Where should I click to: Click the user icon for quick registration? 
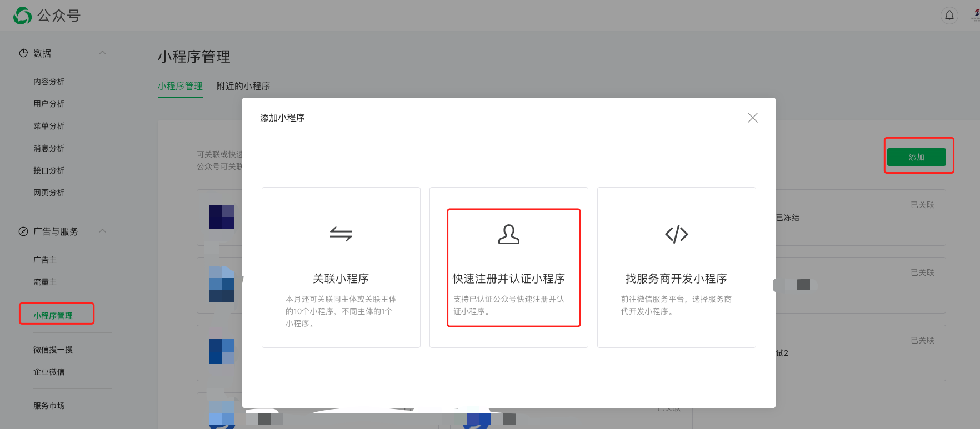pos(509,234)
